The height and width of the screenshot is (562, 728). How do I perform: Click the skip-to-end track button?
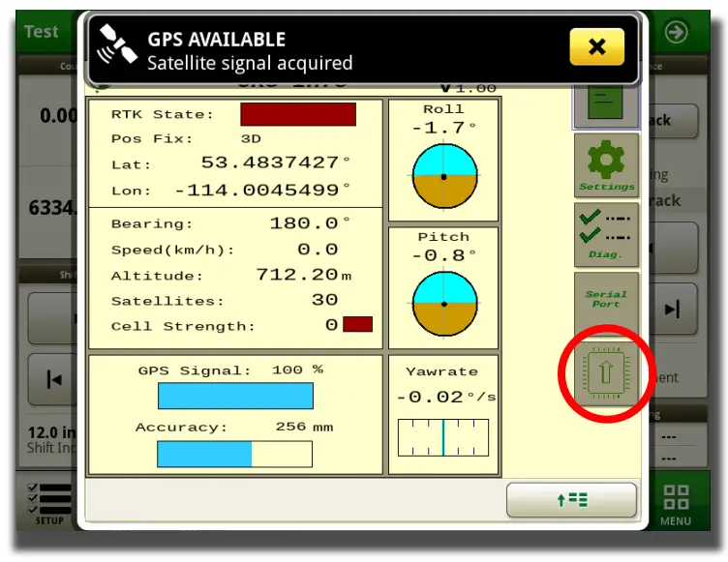click(672, 310)
